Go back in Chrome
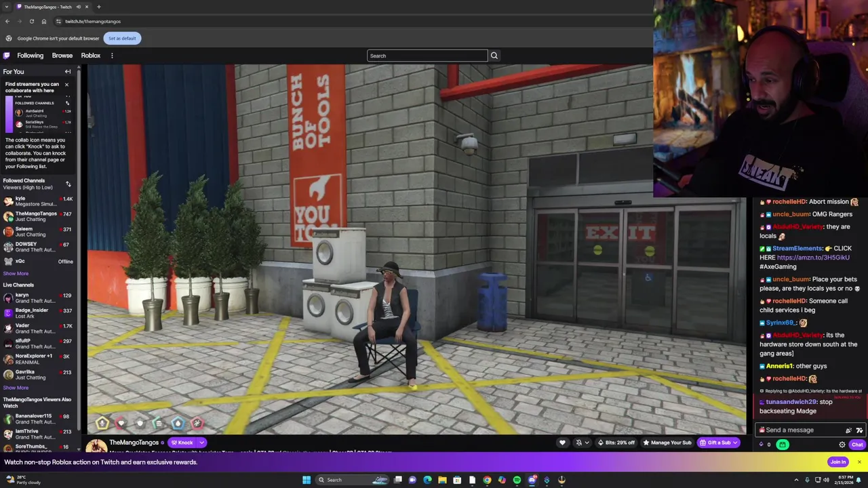Image resolution: width=868 pixels, height=488 pixels. click(x=7, y=21)
